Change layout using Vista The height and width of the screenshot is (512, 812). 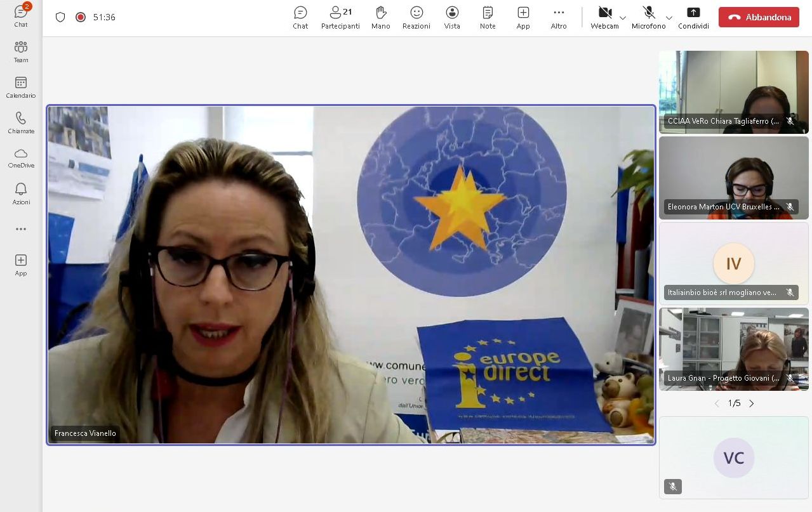pos(452,18)
